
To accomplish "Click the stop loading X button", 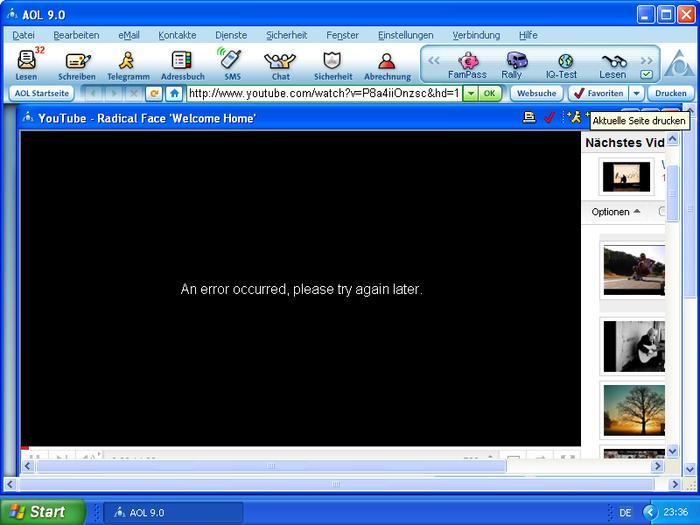I will (133, 93).
